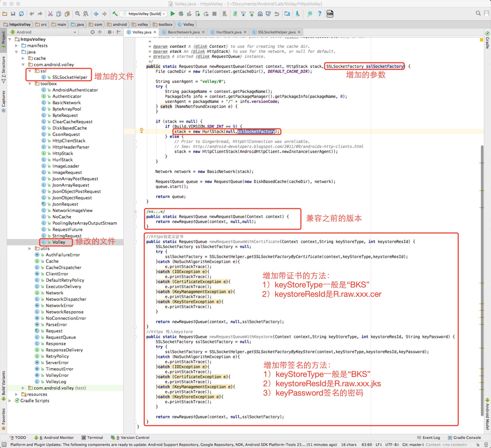The height and width of the screenshot is (448, 491).
Task: Expand the cache package
Action: pos(23,58)
